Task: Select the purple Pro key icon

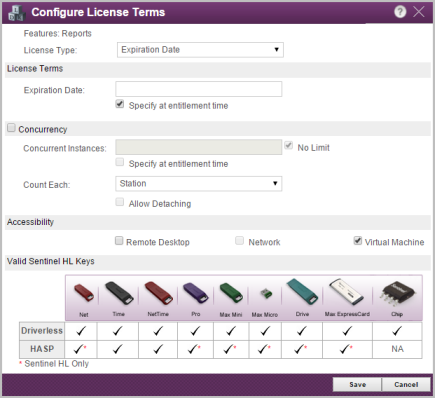Action: pos(196,293)
